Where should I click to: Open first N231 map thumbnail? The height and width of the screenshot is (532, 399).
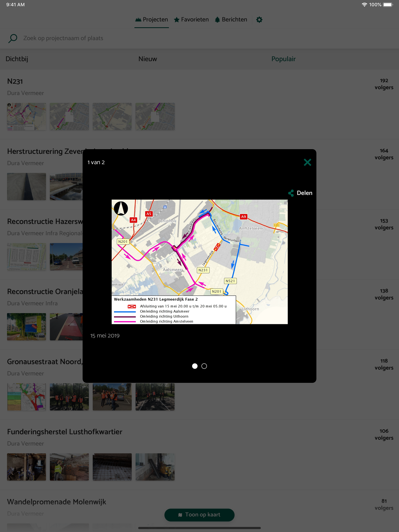point(26,116)
